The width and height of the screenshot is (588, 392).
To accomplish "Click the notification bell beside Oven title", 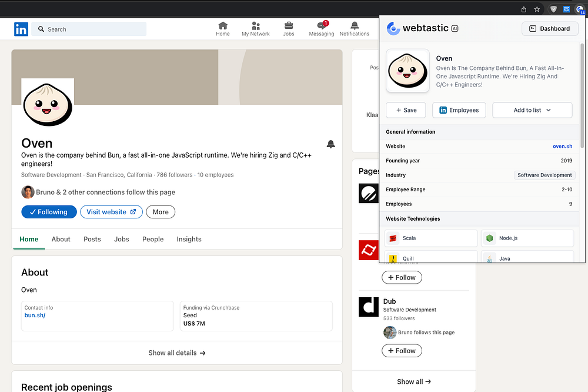I will pos(330,144).
